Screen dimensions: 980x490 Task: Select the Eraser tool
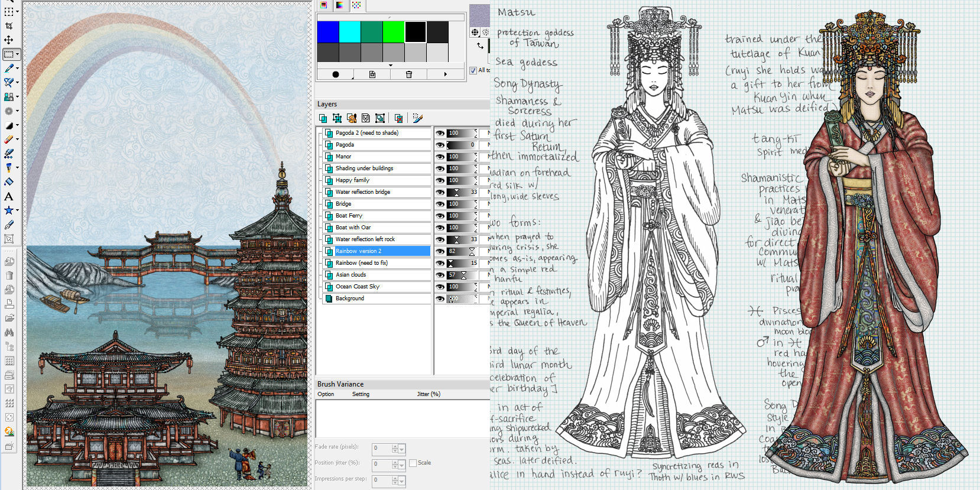coord(9,139)
